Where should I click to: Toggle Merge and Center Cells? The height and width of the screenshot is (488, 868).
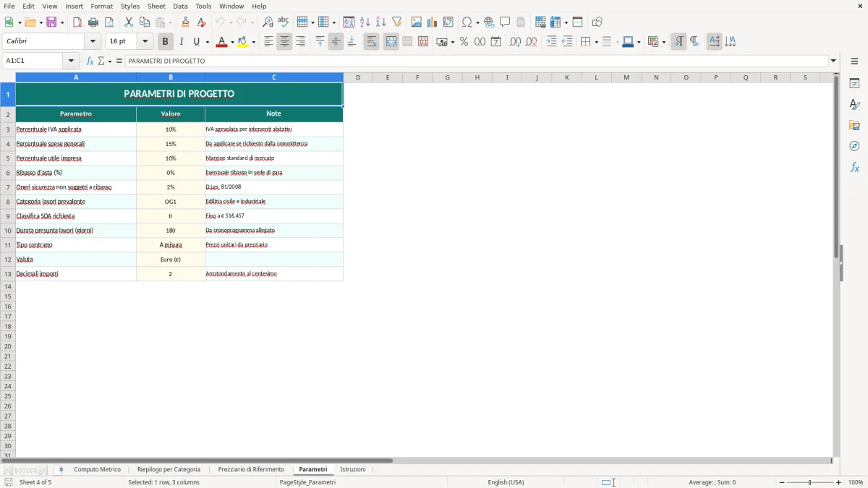click(x=391, y=42)
